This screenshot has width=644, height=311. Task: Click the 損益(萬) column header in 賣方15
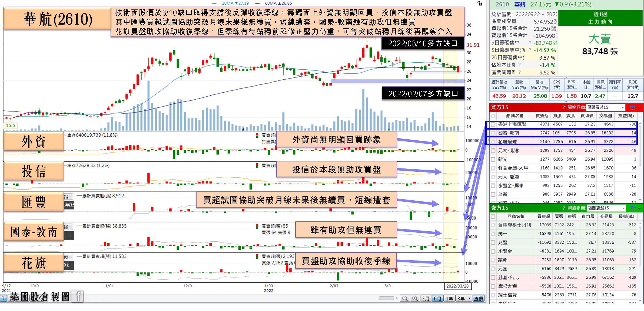pos(626,217)
